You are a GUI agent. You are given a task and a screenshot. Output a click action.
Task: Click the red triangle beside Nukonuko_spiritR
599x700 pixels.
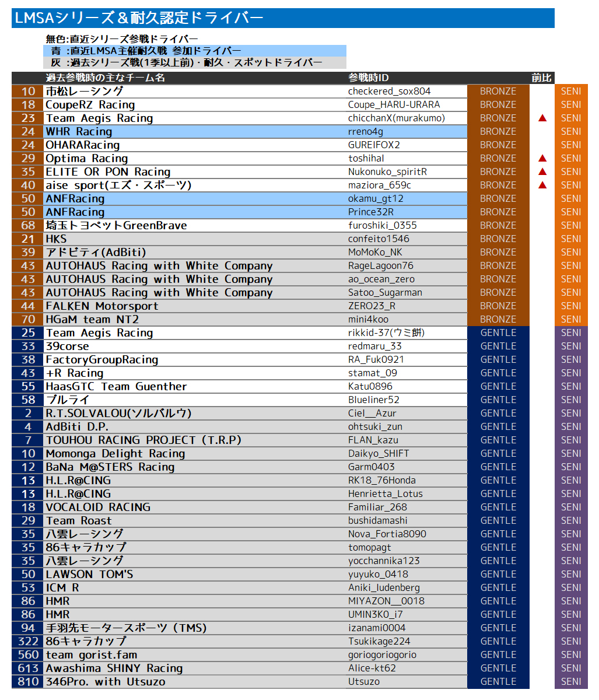542,172
